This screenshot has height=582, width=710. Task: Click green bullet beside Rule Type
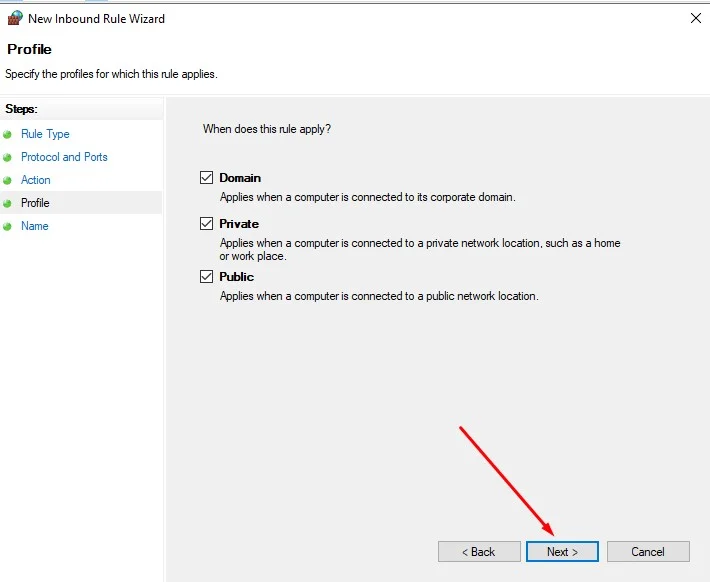click(x=7, y=135)
